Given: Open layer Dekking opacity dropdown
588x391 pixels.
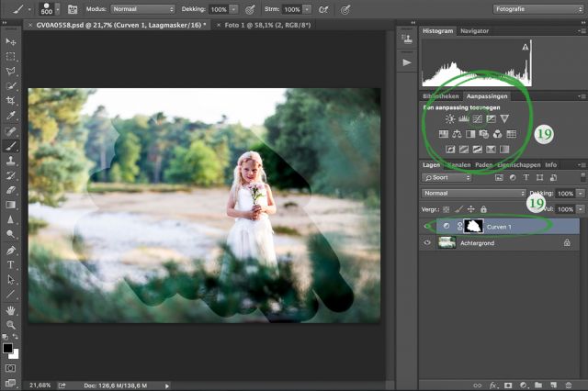Looking at the screenshot, I should point(581,194).
